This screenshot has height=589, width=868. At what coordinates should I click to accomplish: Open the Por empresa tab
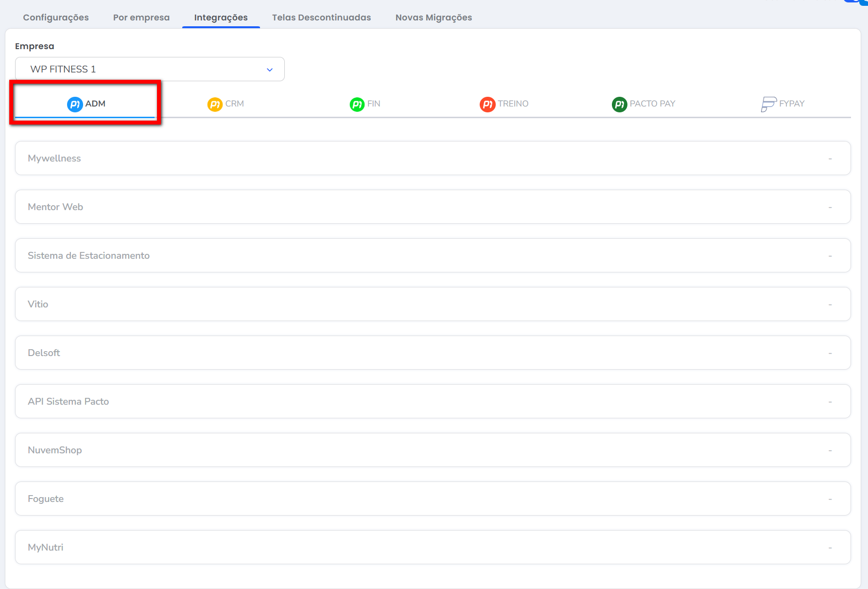(x=141, y=18)
